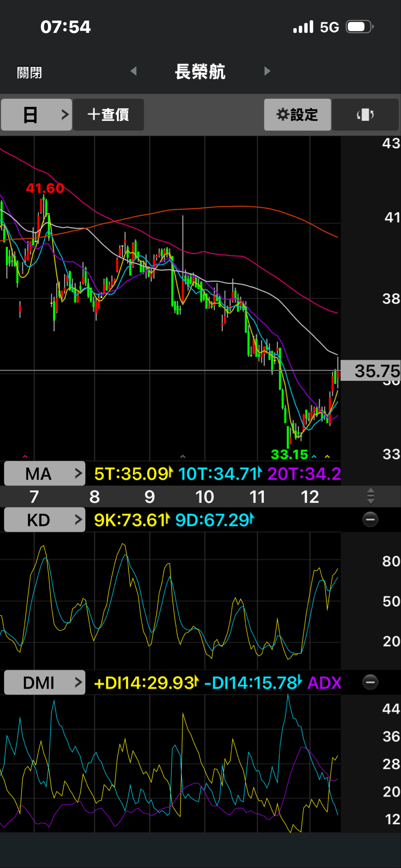The width and height of the screenshot is (401, 868).
Task: Tap the yellow event marker at chart bottom right
Action: 327,456
